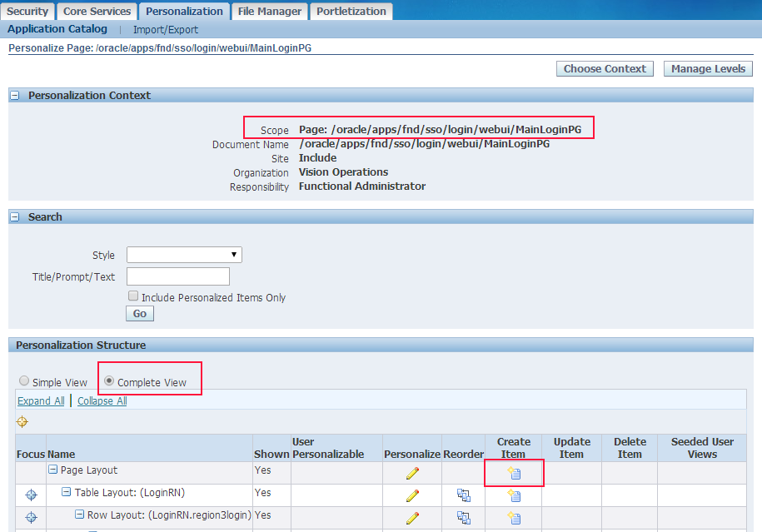Click the Choose Context button
The height and width of the screenshot is (532, 762).
(x=605, y=69)
